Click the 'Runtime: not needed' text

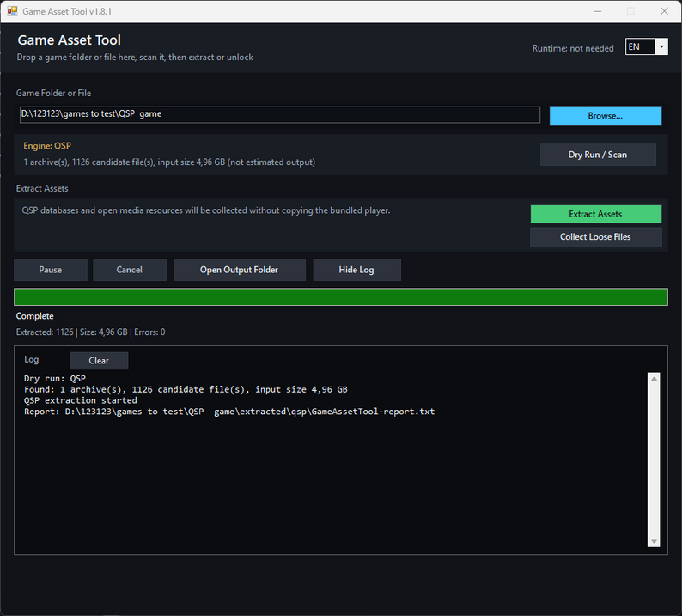(573, 48)
